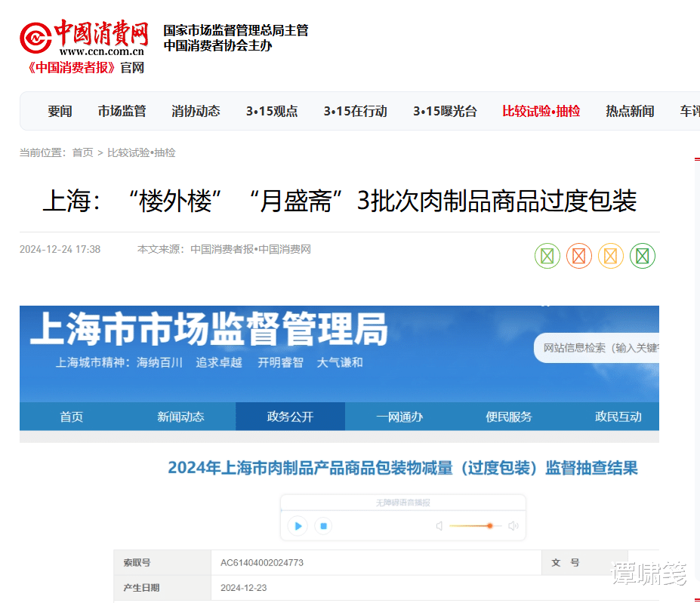Open the 3•15在行动 navigation tab

point(356,111)
